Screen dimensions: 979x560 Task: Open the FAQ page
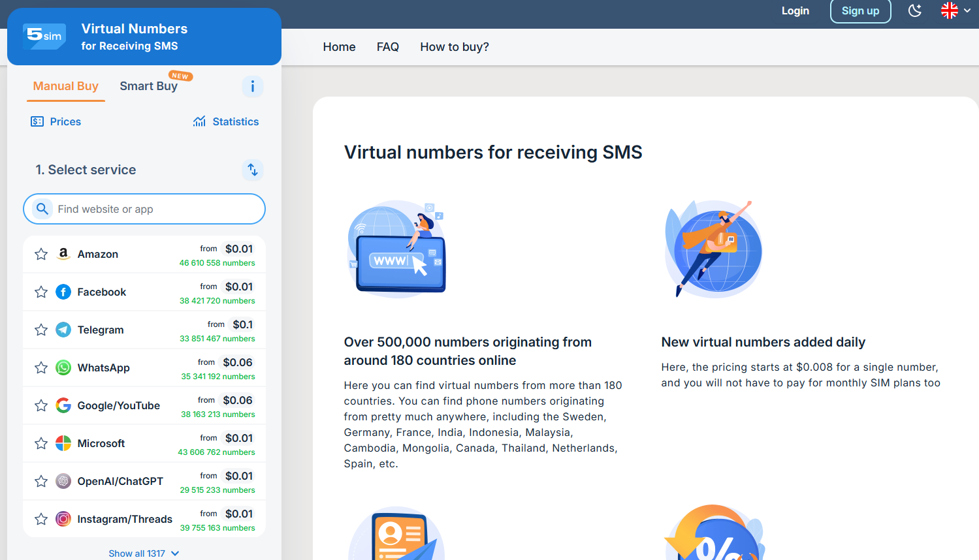(x=388, y=47)
